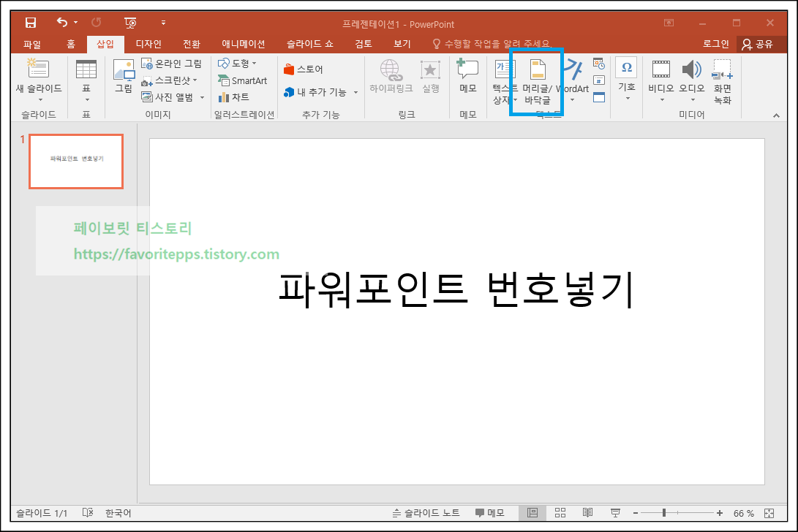The height and width of the screenshot is (532, 798).
Task: Fit slide to current window
Action: (x=769, y=513)
